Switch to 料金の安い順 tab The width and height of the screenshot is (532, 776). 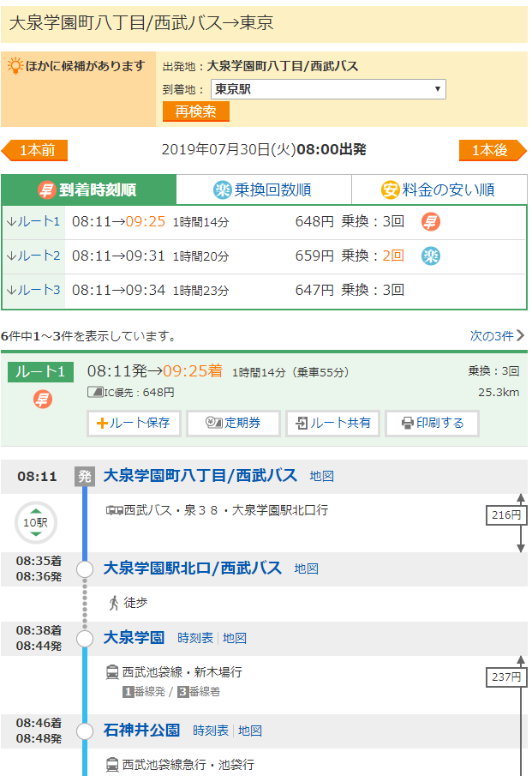(x=439, y=189)
